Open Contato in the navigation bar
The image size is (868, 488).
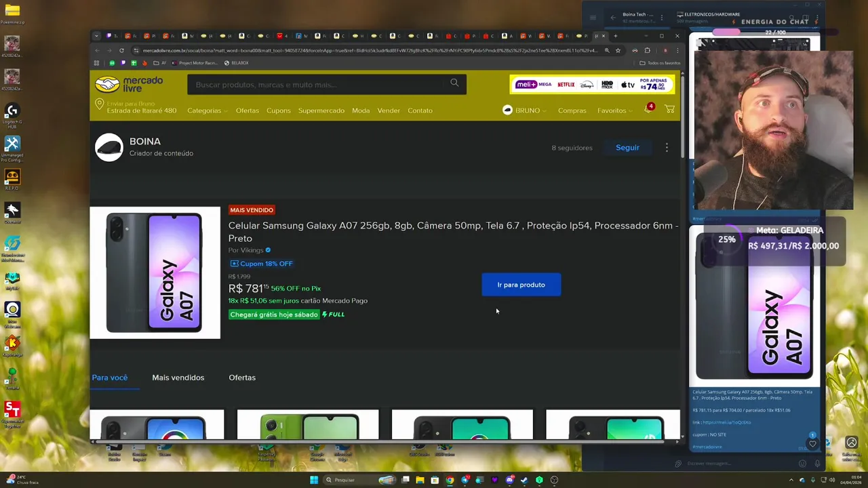click(x=420, y=110)
